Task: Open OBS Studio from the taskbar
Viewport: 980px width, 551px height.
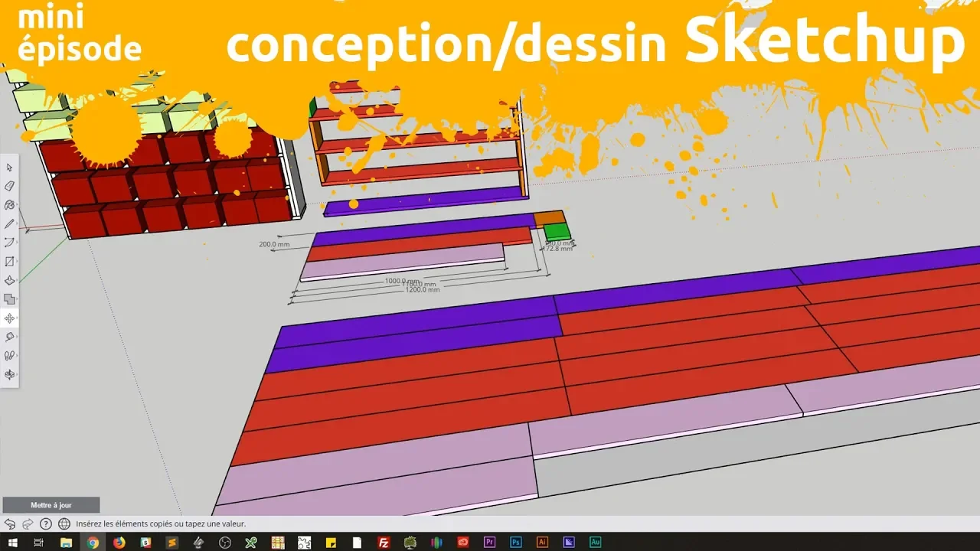Action: coord(224,543)
